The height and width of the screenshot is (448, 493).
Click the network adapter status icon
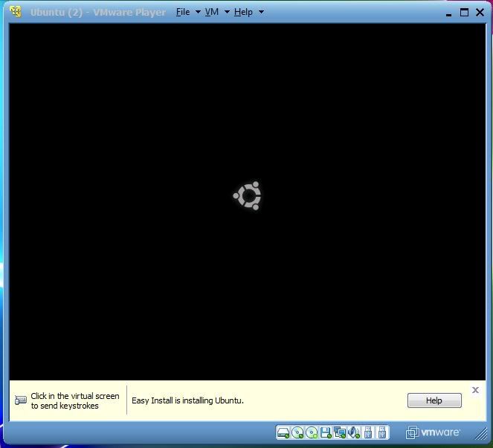click(340, 432)
